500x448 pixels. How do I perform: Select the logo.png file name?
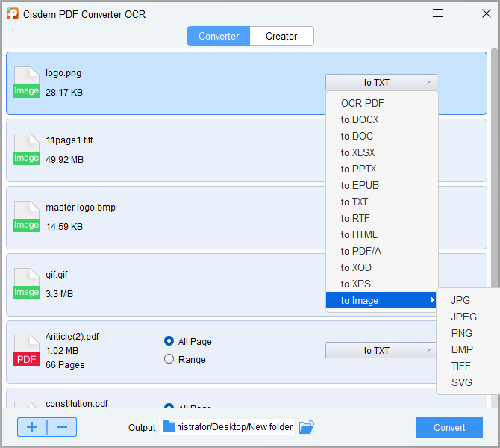63,73
